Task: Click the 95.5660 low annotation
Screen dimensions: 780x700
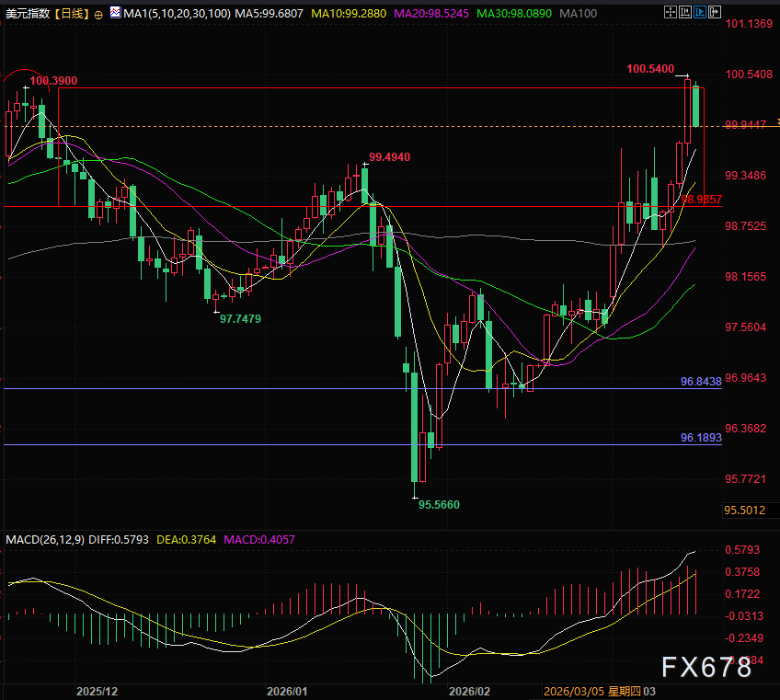Action: pos(439,505)
